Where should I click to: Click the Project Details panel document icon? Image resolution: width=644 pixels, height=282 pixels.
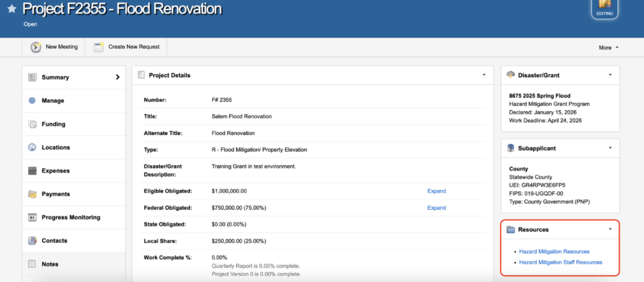tap(141, 75)
